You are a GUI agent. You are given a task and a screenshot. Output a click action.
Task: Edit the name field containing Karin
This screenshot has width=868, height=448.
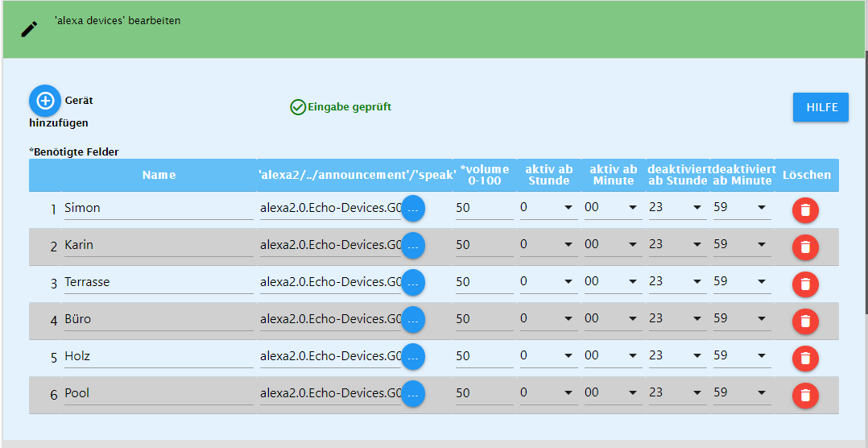(x=159, y=245)
